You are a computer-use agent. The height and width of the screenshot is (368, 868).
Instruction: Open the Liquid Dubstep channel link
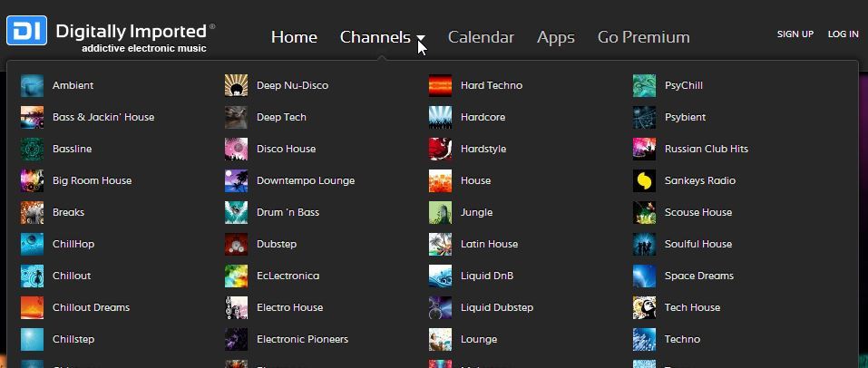497,307
